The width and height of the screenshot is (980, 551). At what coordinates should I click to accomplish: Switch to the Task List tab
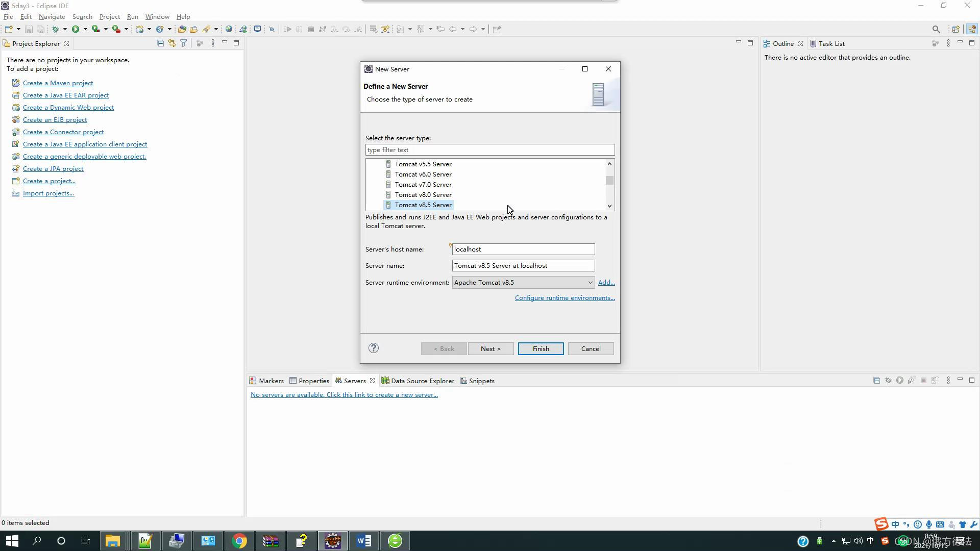(x=827, y=43)
